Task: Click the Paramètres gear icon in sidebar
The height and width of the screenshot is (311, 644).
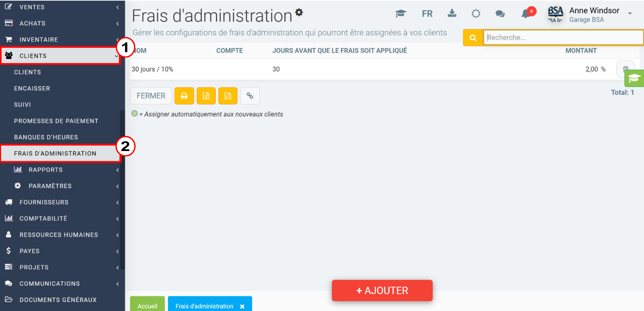Action: [x=18, y=185]
